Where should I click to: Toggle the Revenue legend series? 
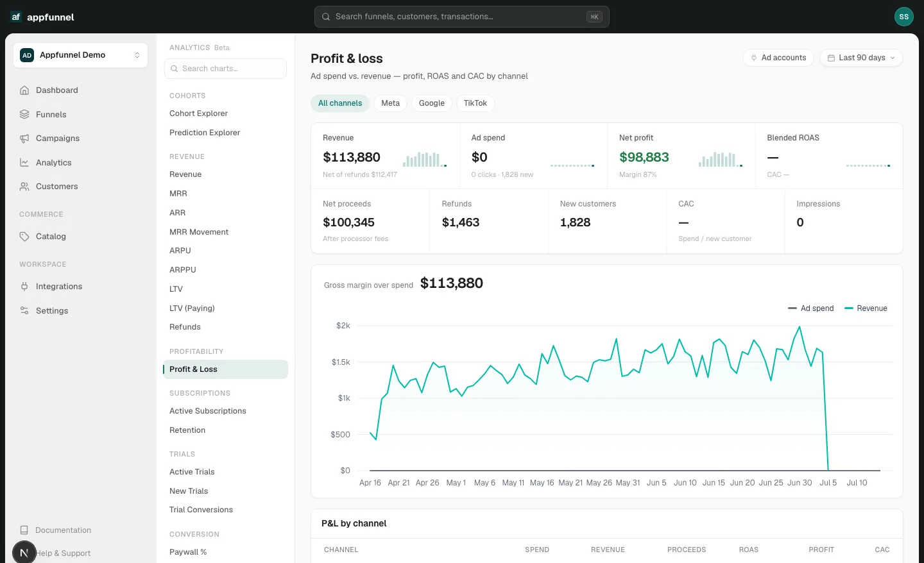(x=866, y=308)
